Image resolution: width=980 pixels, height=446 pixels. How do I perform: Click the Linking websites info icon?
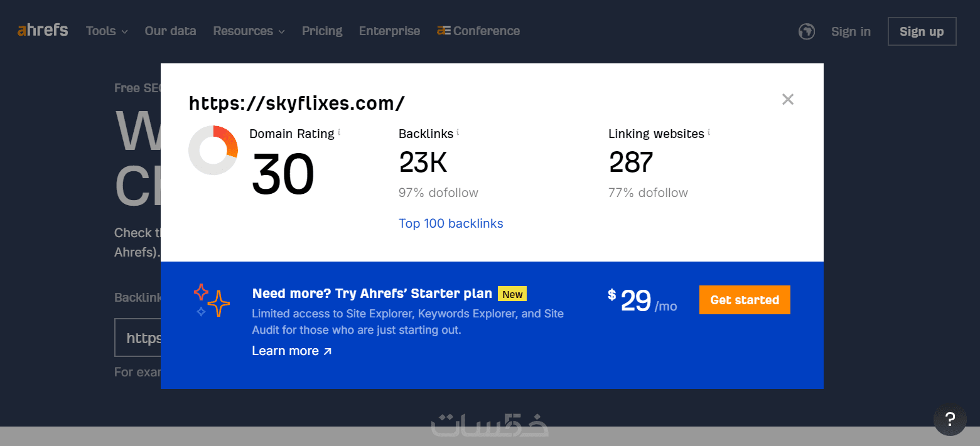point(709,132)
